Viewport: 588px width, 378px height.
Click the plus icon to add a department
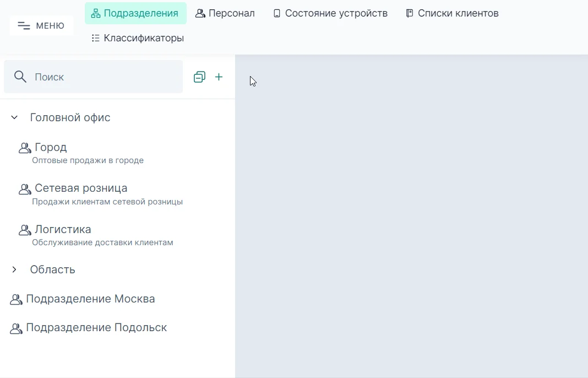coord(219,77)
